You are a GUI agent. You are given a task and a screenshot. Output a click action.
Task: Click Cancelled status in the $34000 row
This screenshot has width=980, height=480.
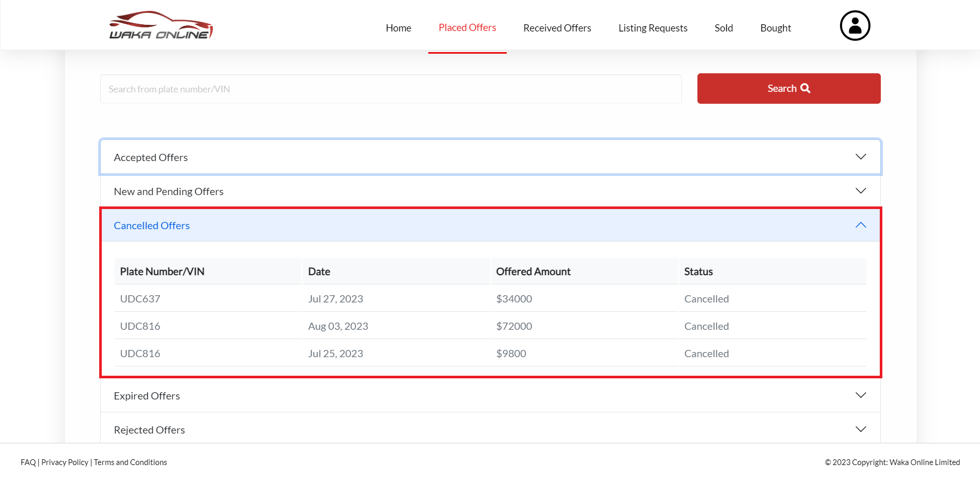706,299
